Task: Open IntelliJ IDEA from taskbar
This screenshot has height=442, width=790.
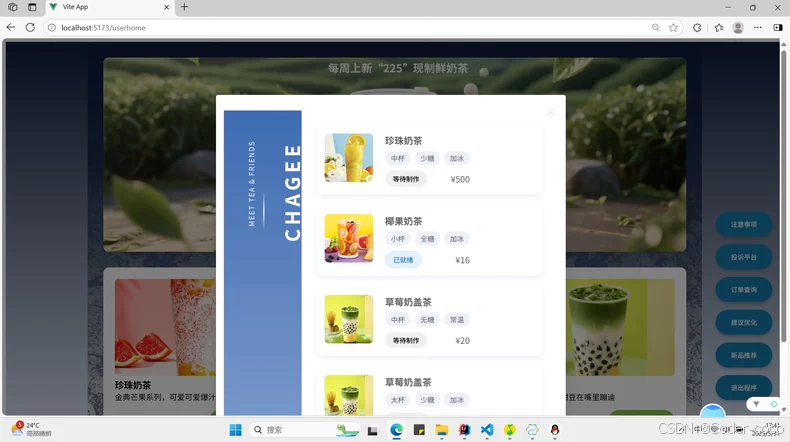Action: click(465, 430)
